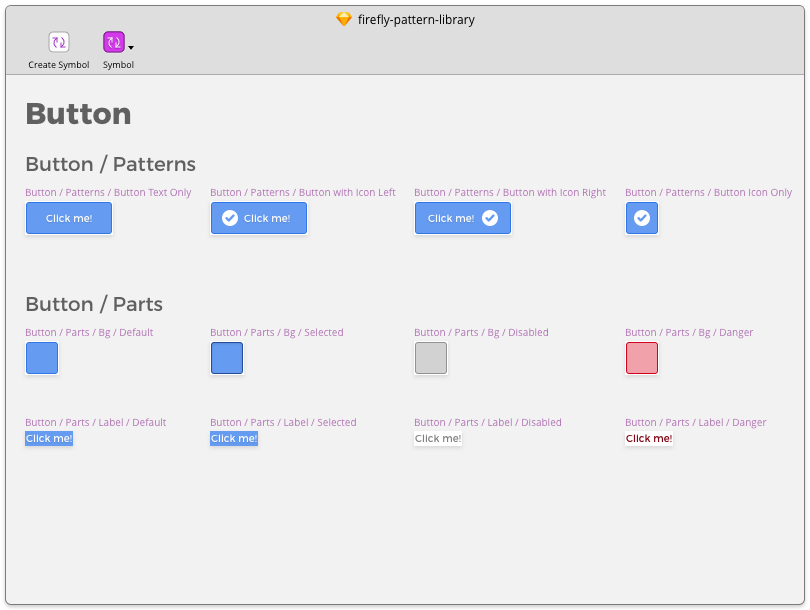
Task: Click the Label / Default 'Click me!' text
Action: point(49,439)
